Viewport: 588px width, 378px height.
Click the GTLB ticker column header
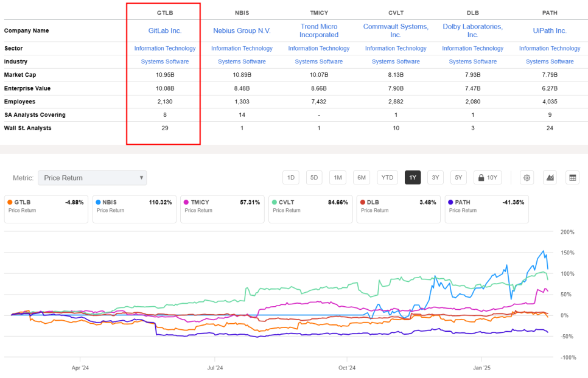pos(165,13)
